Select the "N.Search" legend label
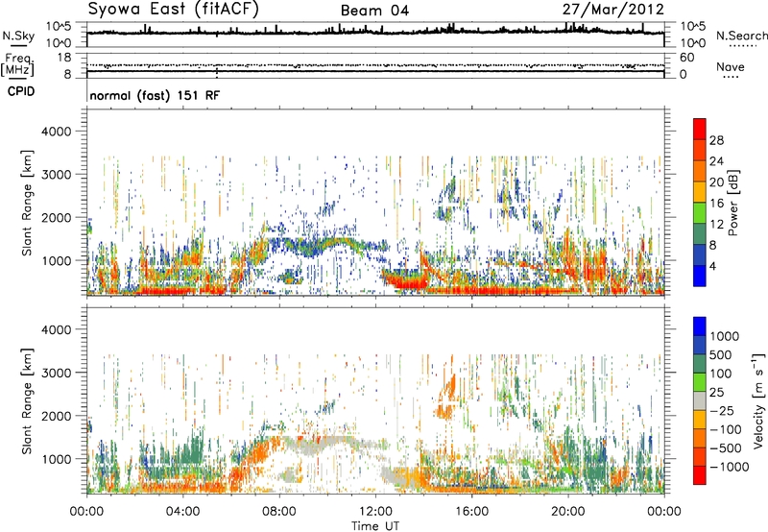Screen dimensions: 768x532 tap(741, 36)
